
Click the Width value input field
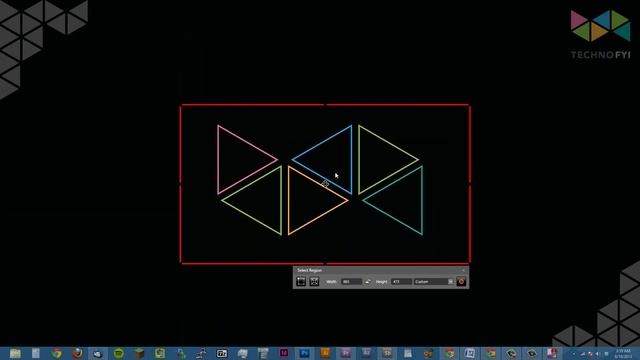[x=351, y=282]
